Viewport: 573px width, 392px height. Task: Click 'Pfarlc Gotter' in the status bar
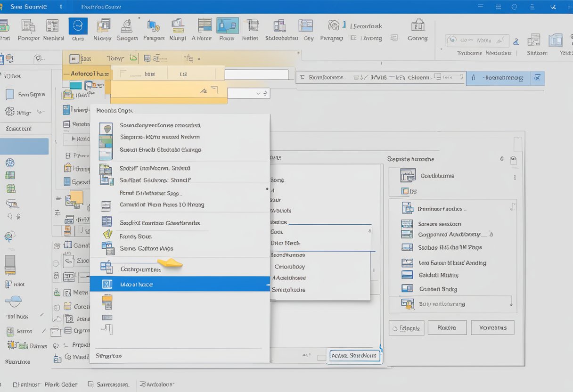(61, 384)
